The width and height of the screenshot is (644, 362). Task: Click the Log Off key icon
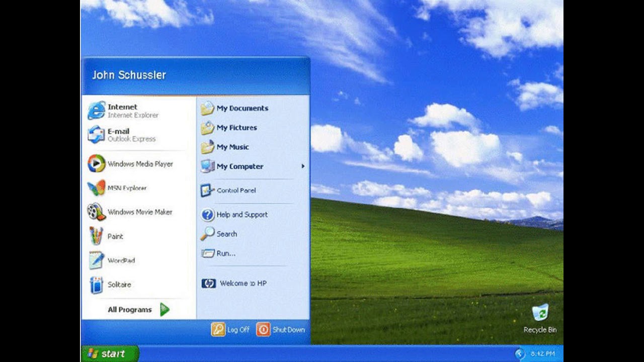pyautogui.click(x=218, y=330)
